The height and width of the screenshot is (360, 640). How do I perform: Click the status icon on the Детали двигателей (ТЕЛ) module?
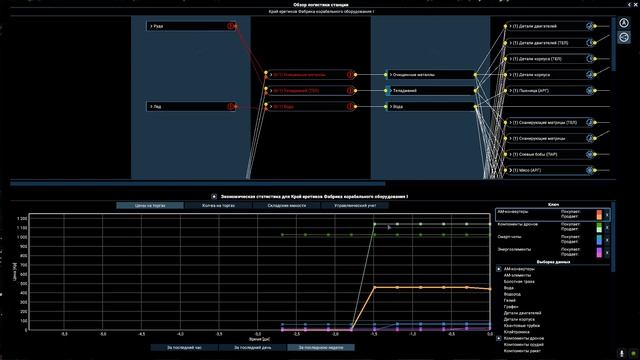pos(589,42)
